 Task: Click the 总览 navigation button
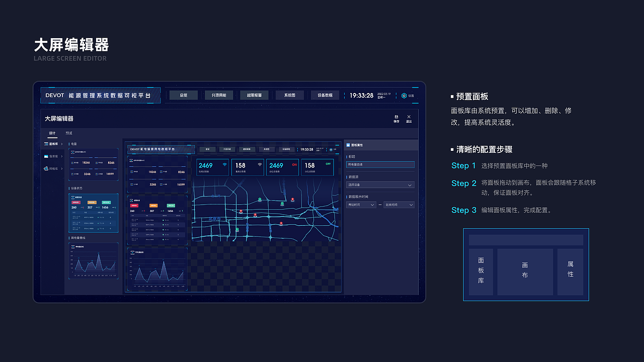point(183,95)
